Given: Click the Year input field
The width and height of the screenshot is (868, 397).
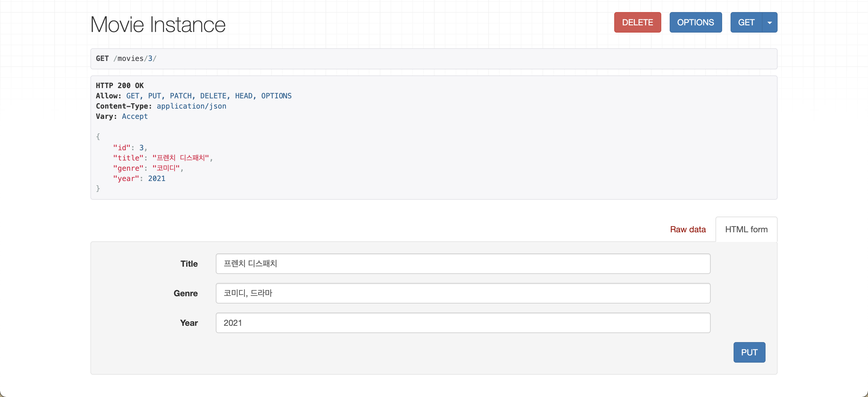Looking at the screenshot, I should tap(463, 323).
